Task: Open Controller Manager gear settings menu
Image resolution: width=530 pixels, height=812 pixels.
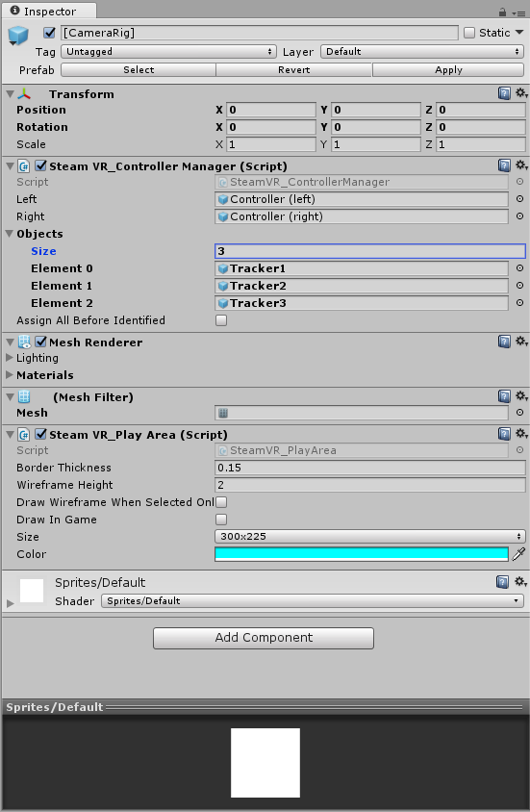Action: (x=521, y=165)
